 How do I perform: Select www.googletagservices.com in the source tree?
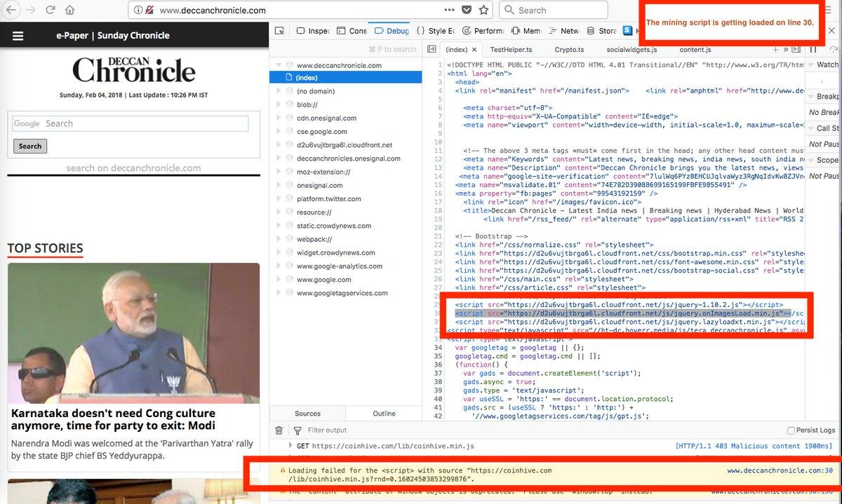342,293
